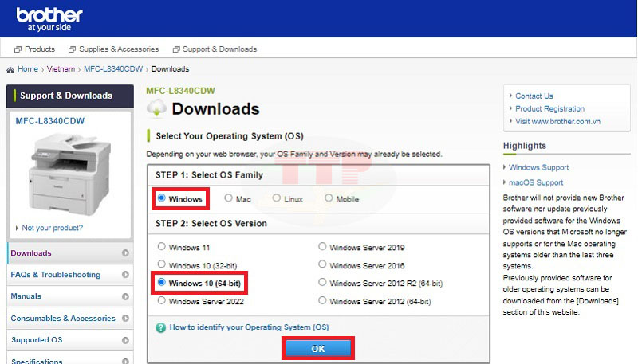Open the Specifications sidebar section
This screenshot has width=638, height=364.
coord(70,358)
